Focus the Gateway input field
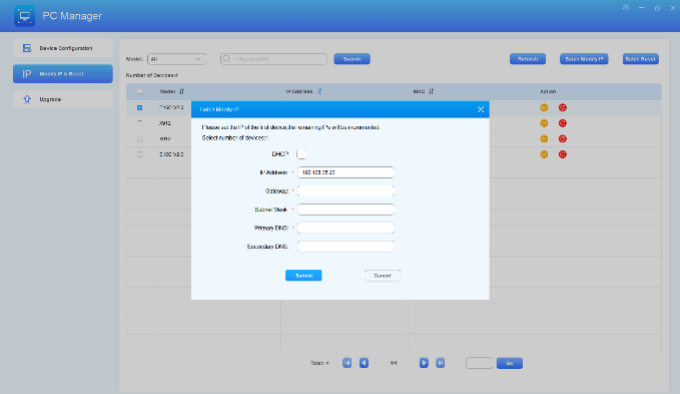The width and height of the screenshot is (680, 394). (x=346, y=191)
